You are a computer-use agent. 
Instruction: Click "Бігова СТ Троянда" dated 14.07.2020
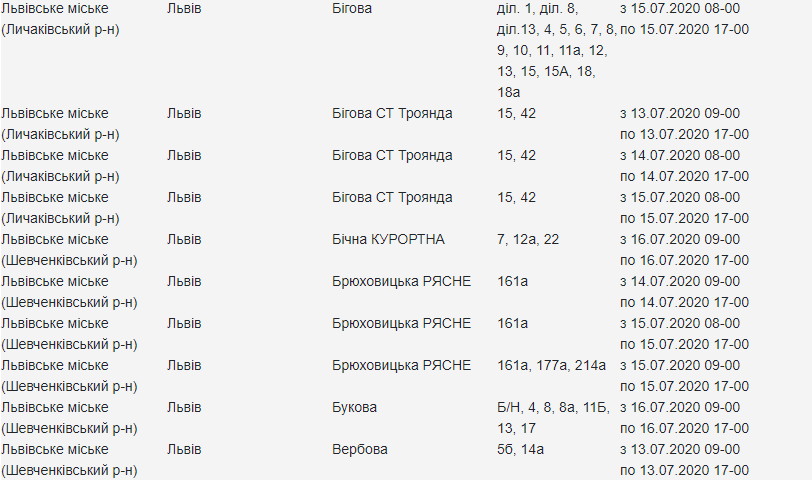click(x=392, y=155)
